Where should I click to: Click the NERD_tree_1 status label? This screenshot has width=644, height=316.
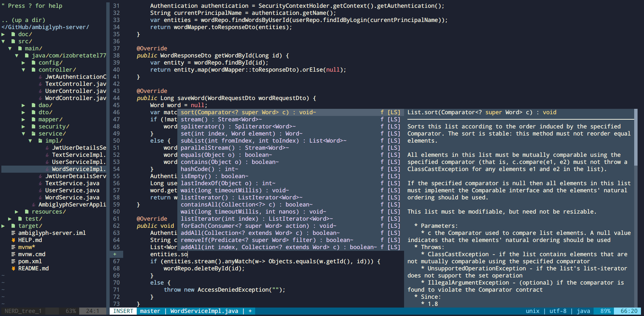pyautogui.click(x=23, y=311)
